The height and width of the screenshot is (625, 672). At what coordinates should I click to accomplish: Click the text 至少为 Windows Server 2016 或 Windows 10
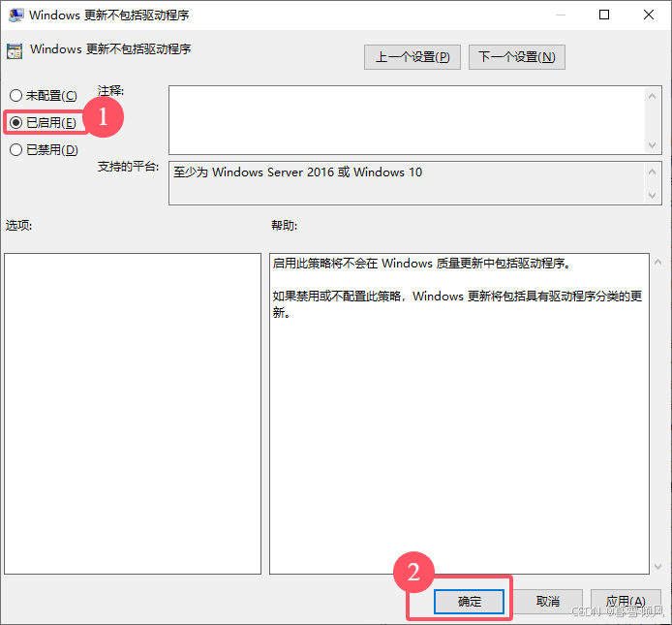(298, 172)
